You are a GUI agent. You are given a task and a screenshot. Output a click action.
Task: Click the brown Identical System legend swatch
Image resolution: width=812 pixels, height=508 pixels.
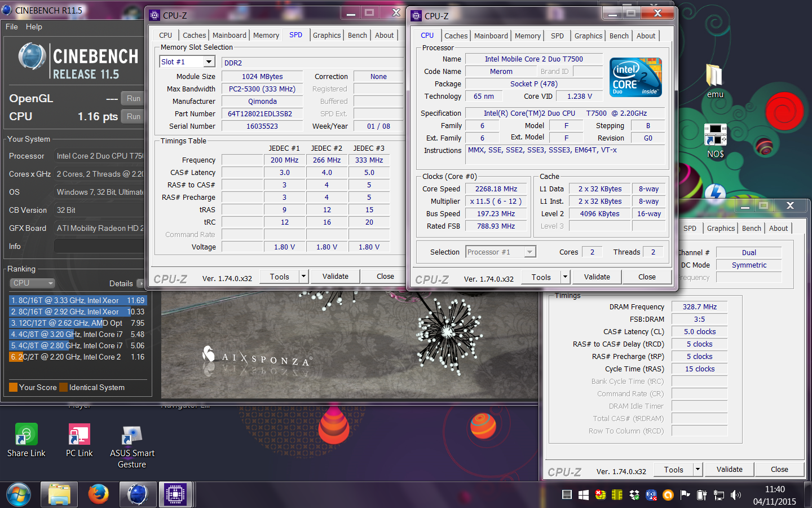pos(64,387)
